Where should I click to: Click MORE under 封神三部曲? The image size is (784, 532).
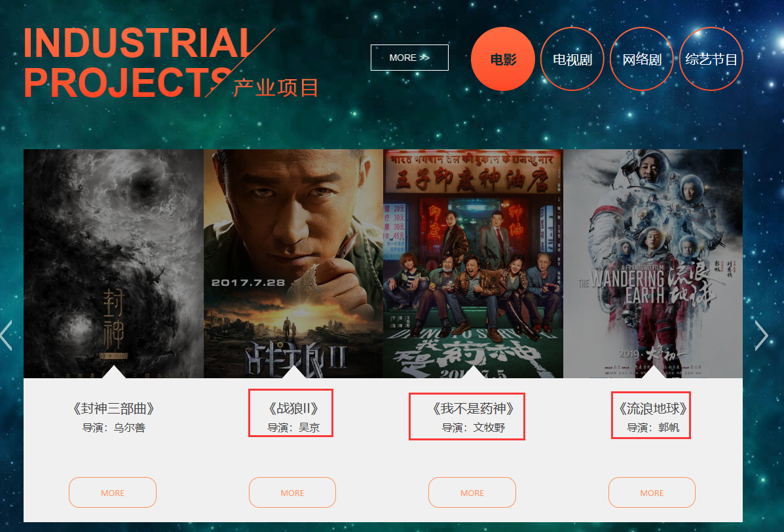113,493
